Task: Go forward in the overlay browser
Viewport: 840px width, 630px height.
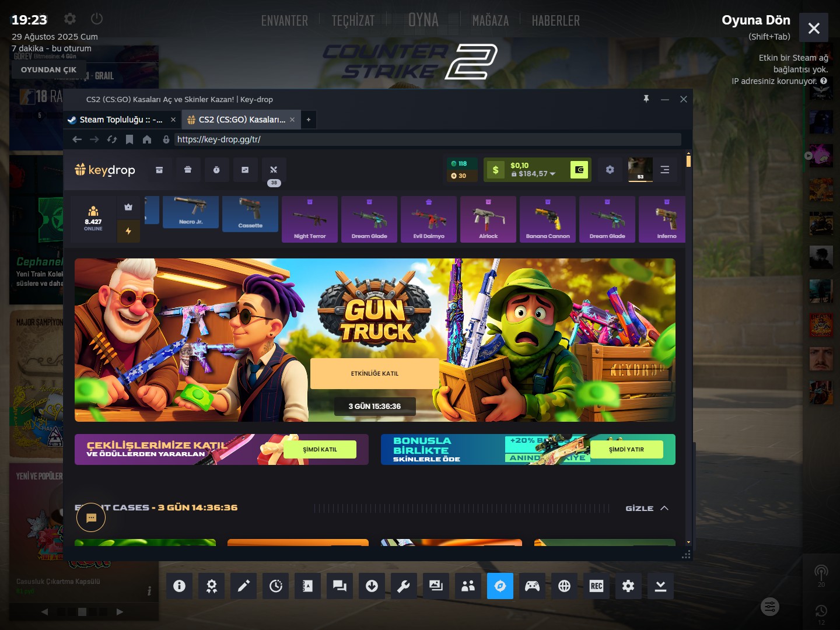Action: point(94,139)
